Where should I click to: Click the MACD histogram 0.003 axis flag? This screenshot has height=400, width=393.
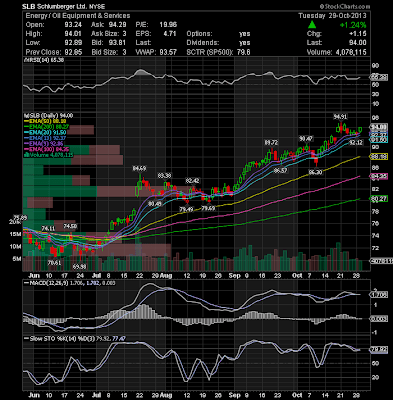click(x=379, y=319)
